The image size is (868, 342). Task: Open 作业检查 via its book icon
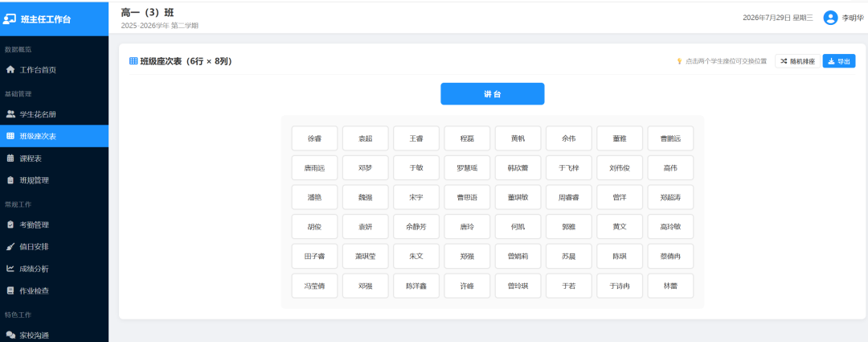[x=10, y=290]
